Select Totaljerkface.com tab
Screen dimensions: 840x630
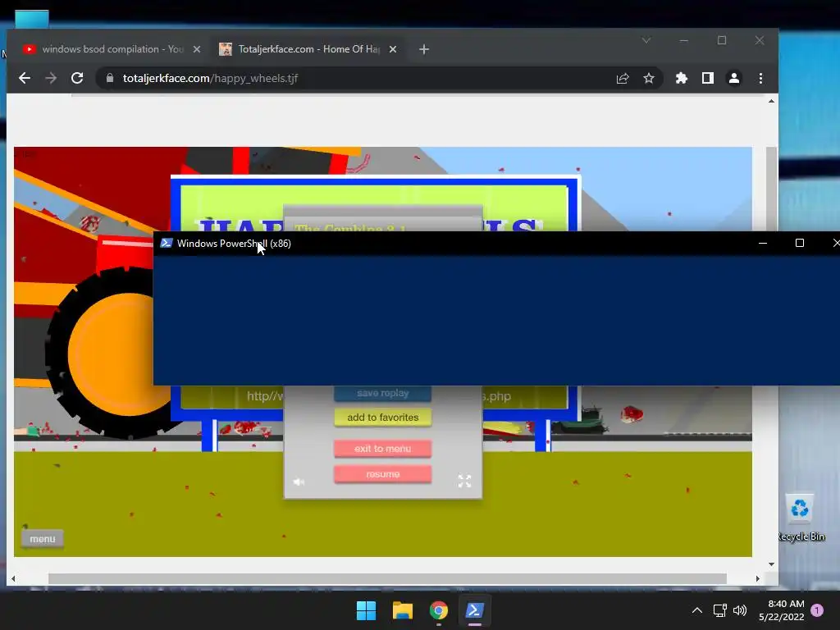(x=308, y=49)
